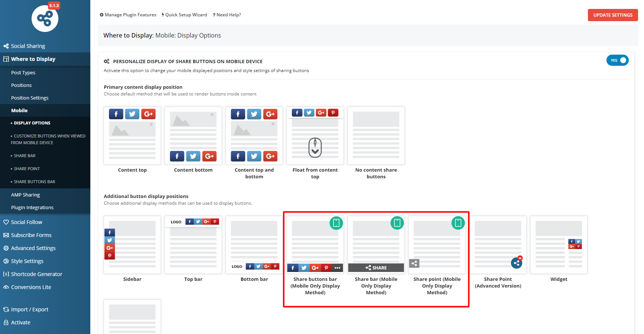644x334 pixels.
Task: Open Manage Plugin Features link
Action: click(128, 15)
